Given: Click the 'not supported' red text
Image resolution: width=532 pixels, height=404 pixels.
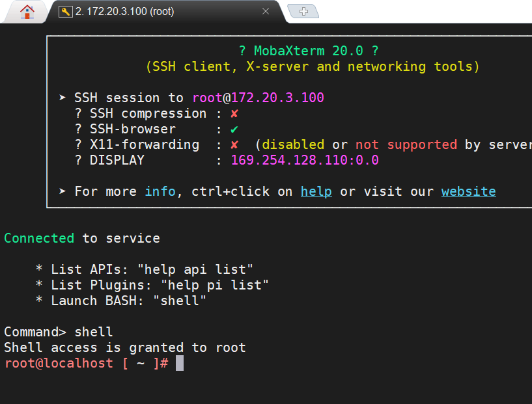Looking at the screenshot, I should [x=406, y=145].
